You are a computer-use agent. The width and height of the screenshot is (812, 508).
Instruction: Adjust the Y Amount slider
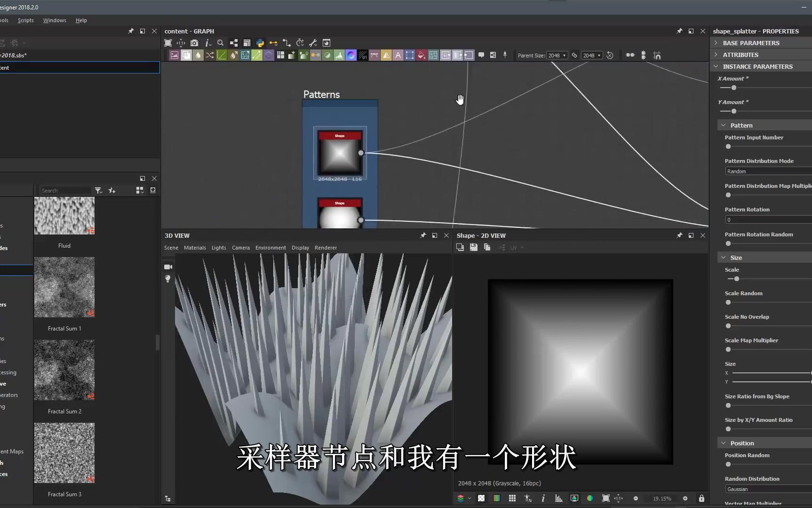733,111
